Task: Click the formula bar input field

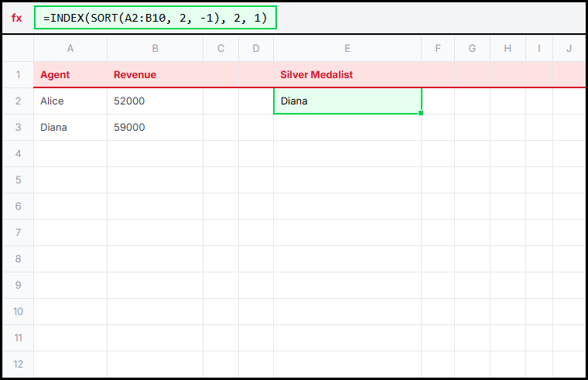Action: point(156,19)
